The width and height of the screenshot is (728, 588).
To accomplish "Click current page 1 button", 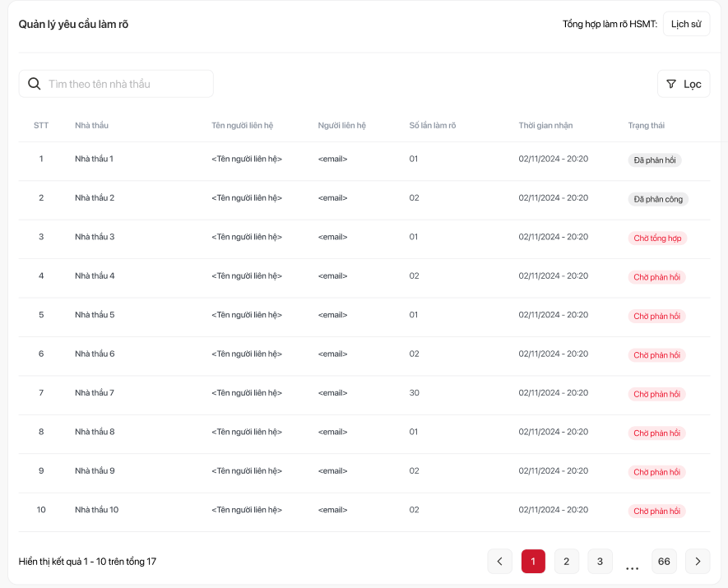I will (533, 562).
